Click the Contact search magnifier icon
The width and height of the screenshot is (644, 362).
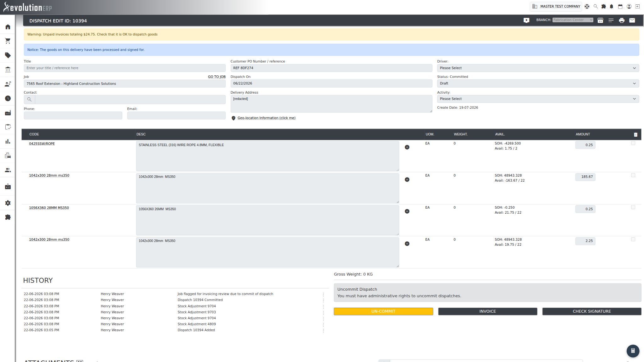pos(29,100)
